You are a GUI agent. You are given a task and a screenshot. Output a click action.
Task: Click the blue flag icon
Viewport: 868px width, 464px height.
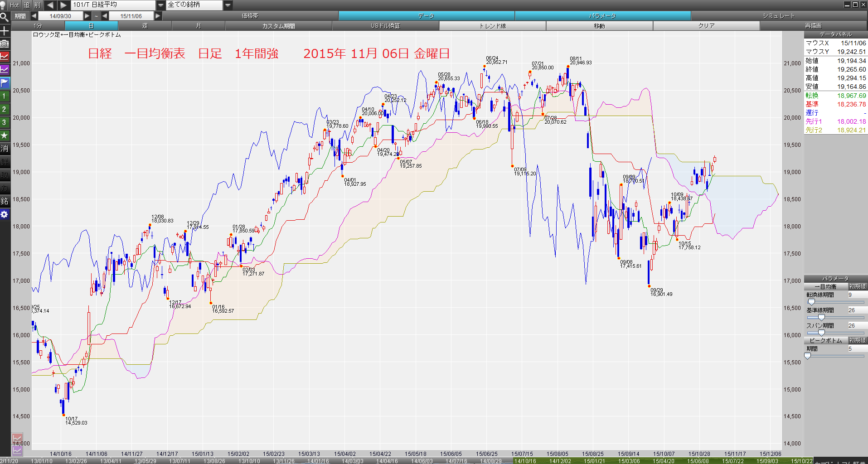coord(5,83)
